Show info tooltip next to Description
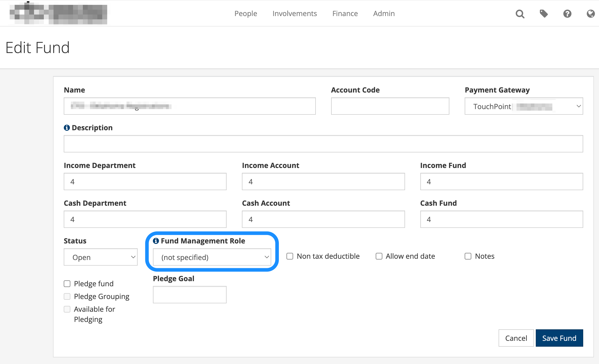This screenshot has height=364, width=599. pos(67,128)
